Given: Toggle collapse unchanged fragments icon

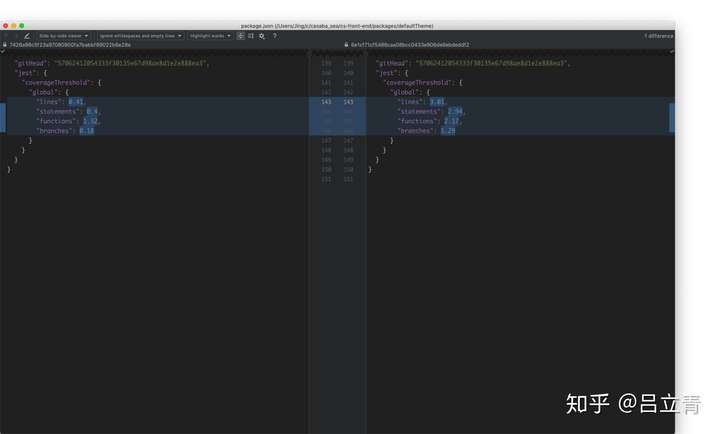Looking at the screenshot, I should (x=240, y=36).
